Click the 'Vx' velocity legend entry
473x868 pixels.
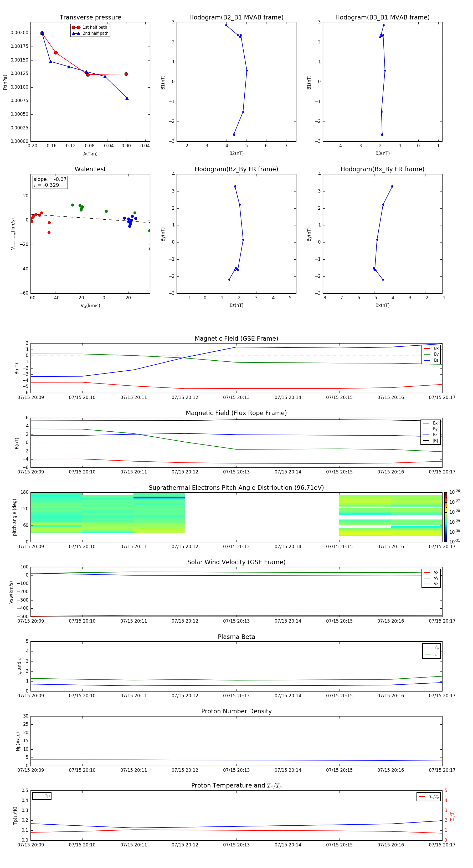[431, 572]
